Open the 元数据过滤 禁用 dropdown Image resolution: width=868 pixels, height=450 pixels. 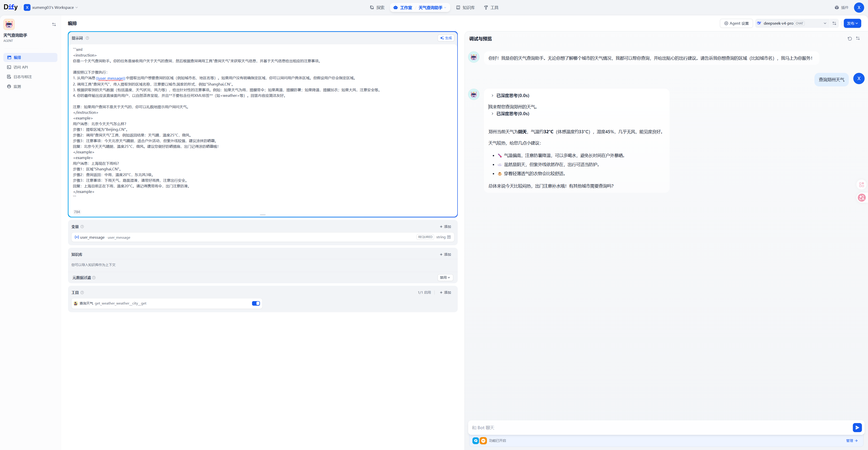(x=445, y=278)
